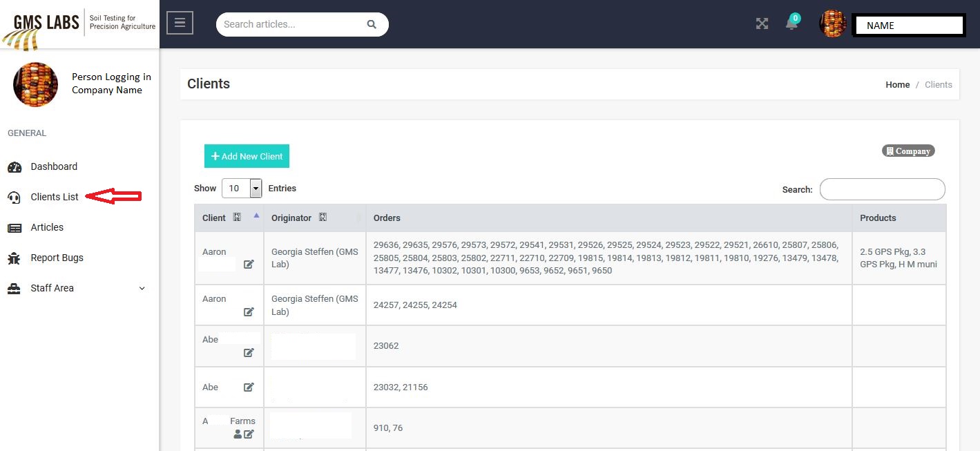The height and width of the screenshot is (451, 980).
Task: Open the notifications bell
Action: point(792,23)
